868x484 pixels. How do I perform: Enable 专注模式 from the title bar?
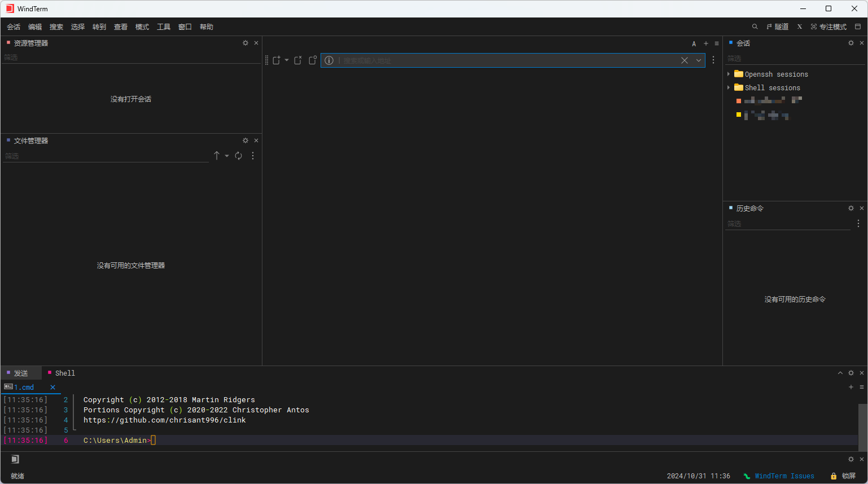coord(829,27)
